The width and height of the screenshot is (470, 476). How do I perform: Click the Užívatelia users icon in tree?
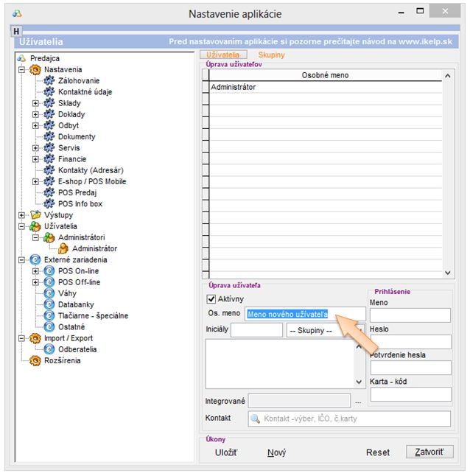tap(35, 226)
